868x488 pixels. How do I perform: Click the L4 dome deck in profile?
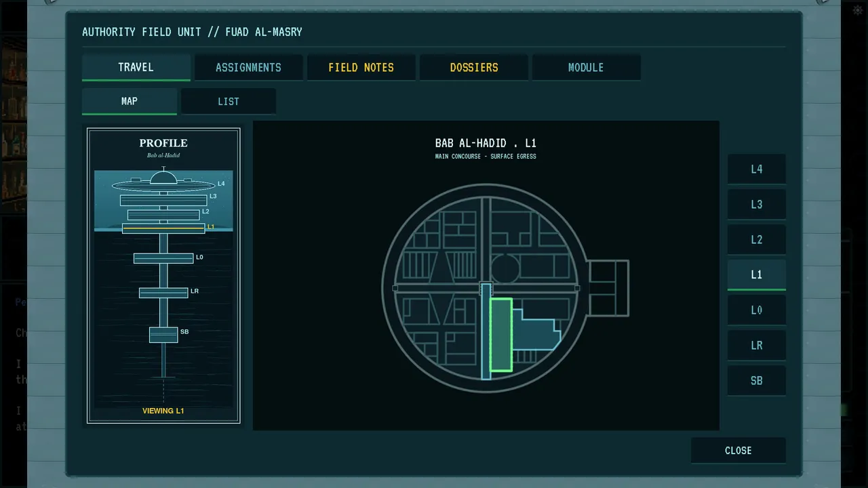[x=163, y=182]
